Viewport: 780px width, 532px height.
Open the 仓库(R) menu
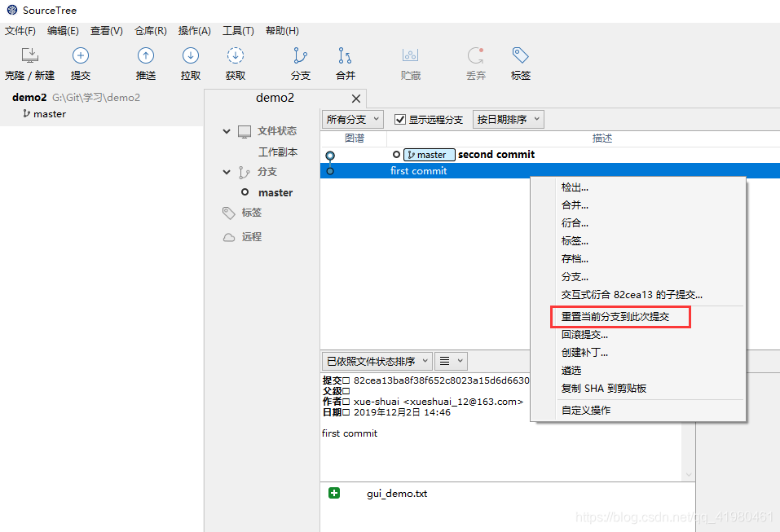pos(151,31)
